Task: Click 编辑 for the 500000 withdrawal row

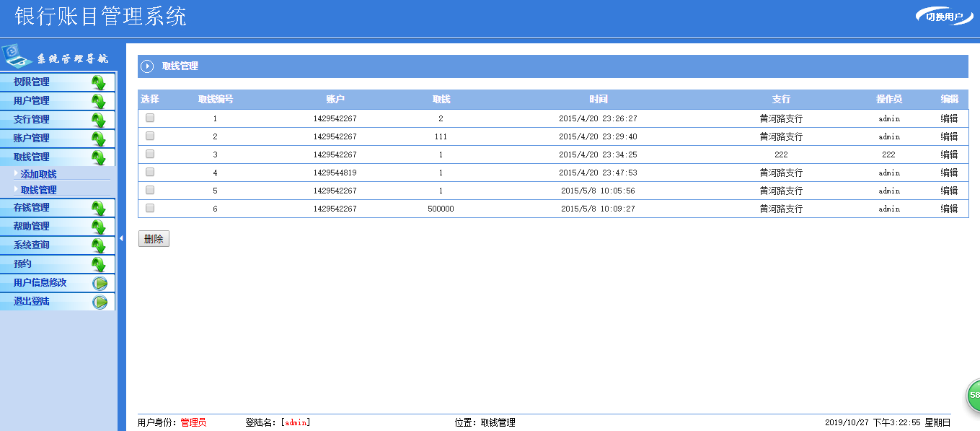Action: pyautogui.click(x=949, y=209)
